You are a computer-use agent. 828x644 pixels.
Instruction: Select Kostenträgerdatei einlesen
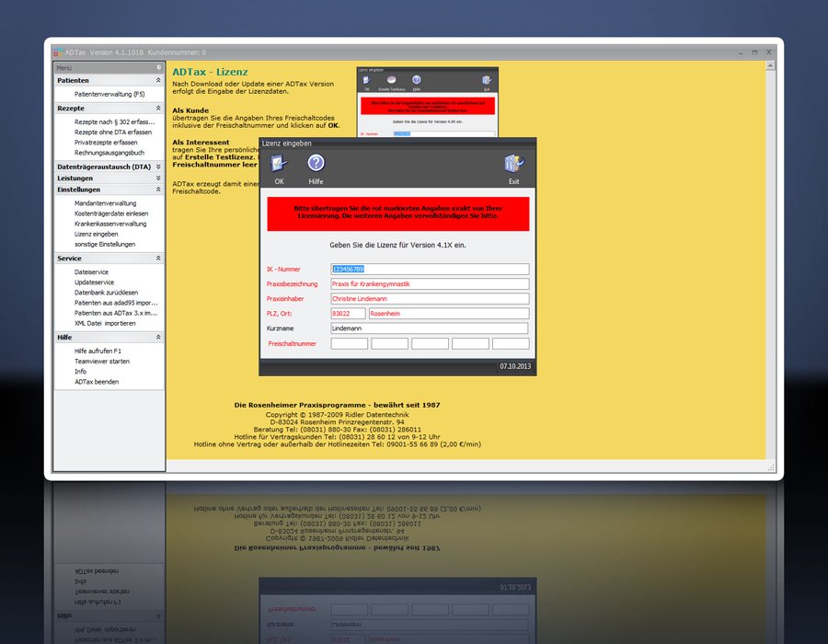[x=111, y=213]
